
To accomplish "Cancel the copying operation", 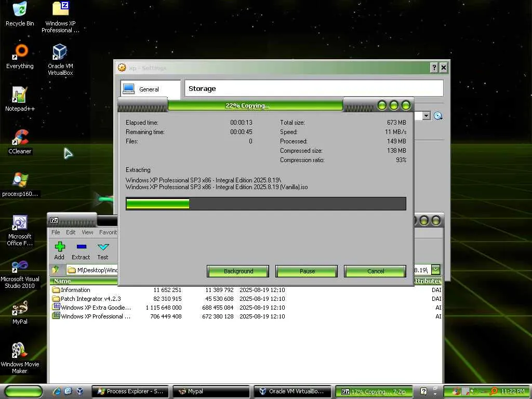I will (375, 271).
